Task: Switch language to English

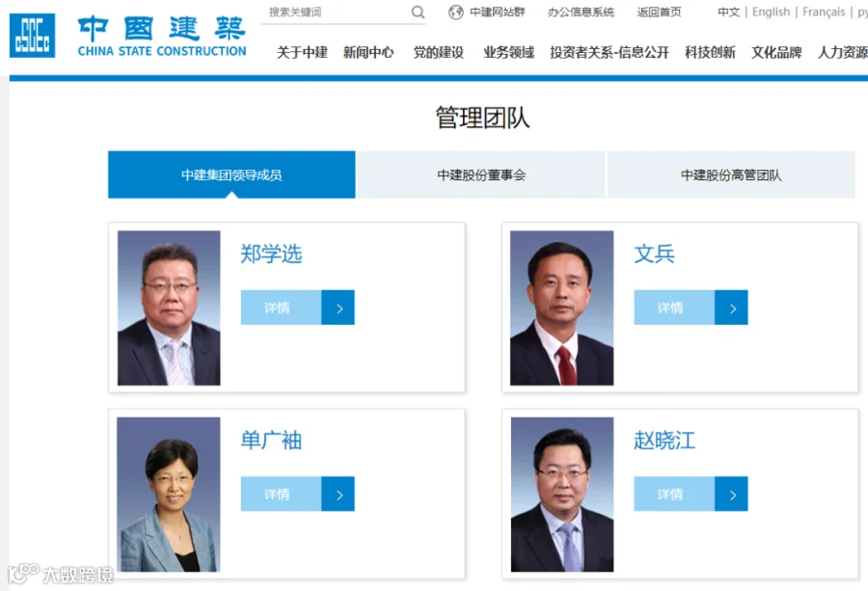Action: click(772, 12)
